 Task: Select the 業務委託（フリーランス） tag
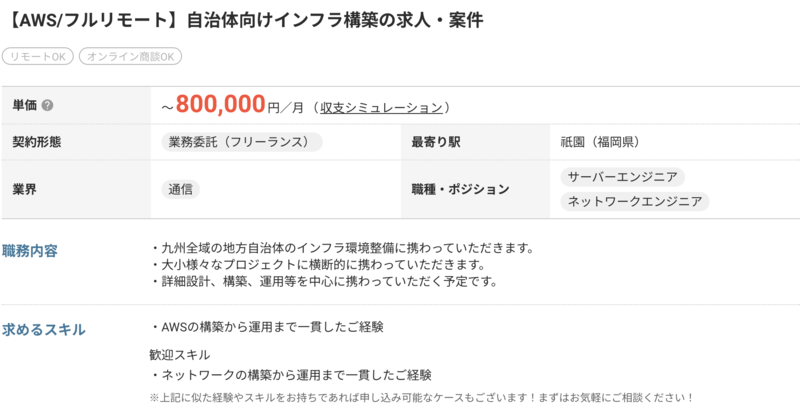click(241, 142)
